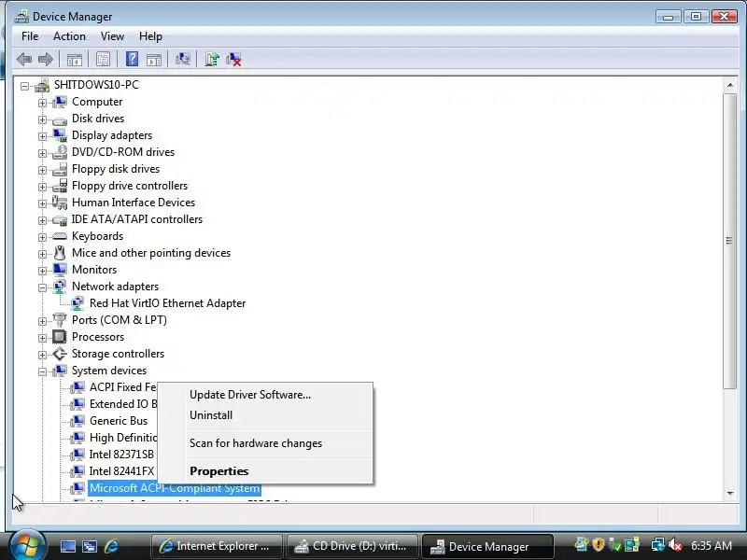Choose Update Driver Software from context menu
This screenshot has width=747, height=560.
click(x=265, y=395)
